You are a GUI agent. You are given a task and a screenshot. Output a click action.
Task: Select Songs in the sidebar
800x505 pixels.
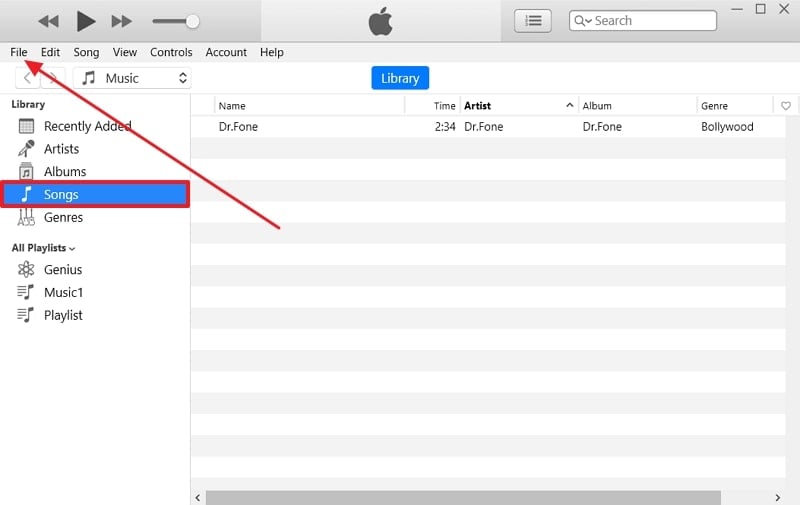[x=95, y=194]
